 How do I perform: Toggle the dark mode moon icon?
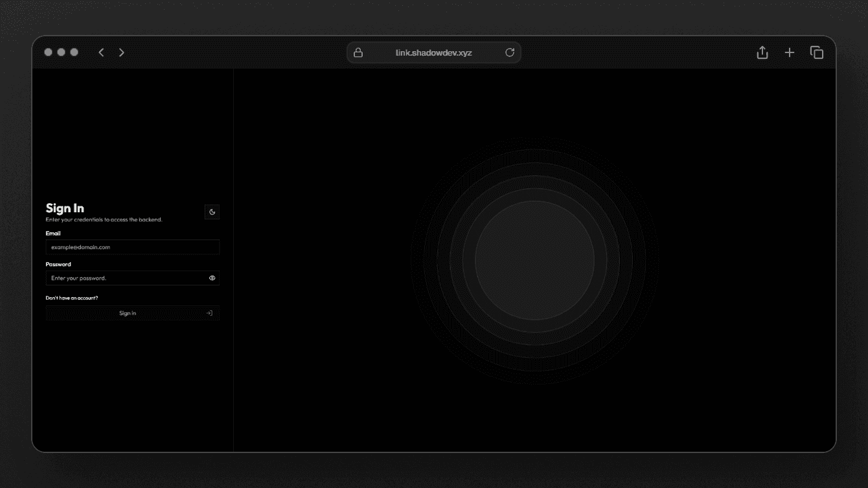(212, 212)
